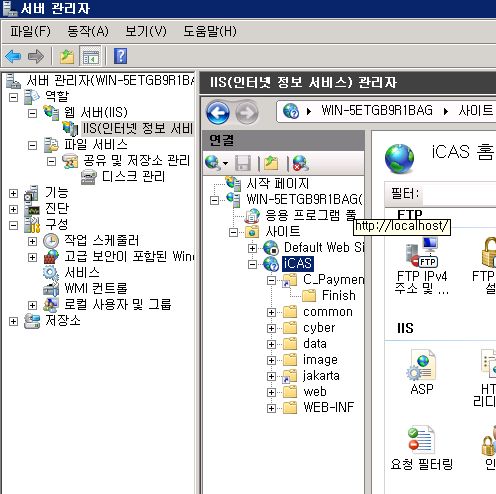Screen dimensions: 496x494
Task: Open the 보기(V) menu
Action: click(x=146, y=31)
